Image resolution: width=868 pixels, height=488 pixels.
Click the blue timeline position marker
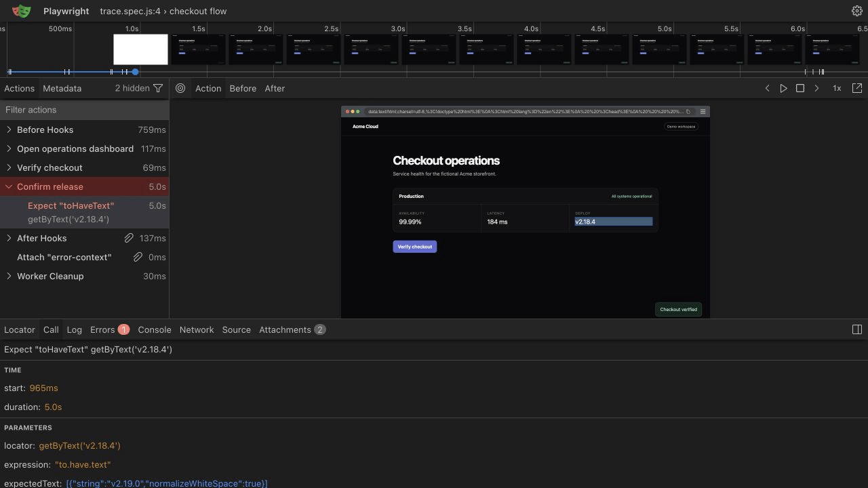[135, 72]
